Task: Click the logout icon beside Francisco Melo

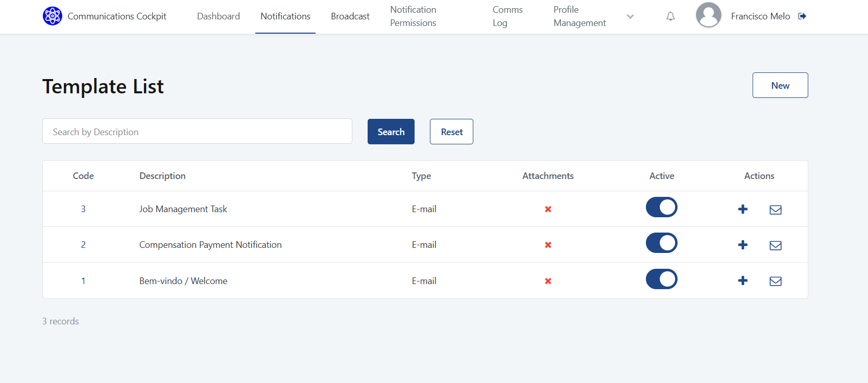Action: (802, 16)
